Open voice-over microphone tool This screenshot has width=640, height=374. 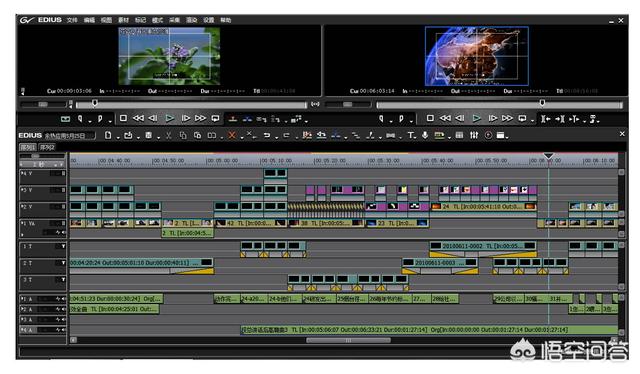pos(425,135)
